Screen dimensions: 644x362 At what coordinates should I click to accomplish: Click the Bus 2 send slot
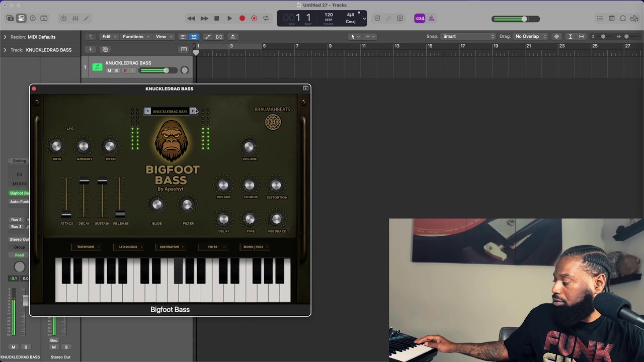[17, 220]
